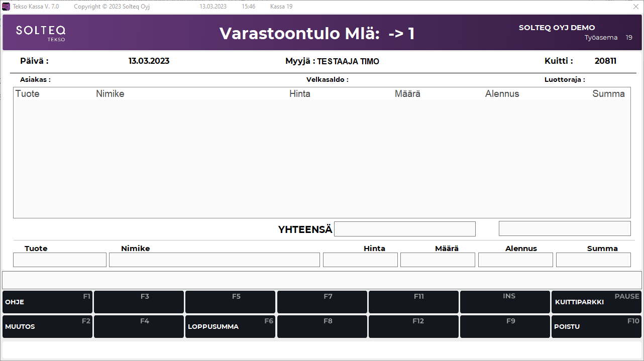This screenshot has width=644, height=361.
Task: Click the Tekso Kassa title bar icon
Action: 6,7
